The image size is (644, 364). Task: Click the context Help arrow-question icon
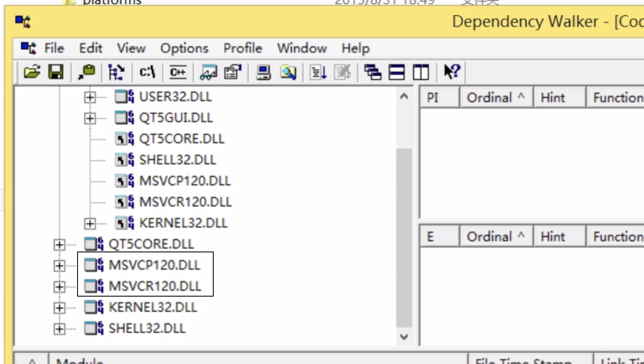point(452,72)
